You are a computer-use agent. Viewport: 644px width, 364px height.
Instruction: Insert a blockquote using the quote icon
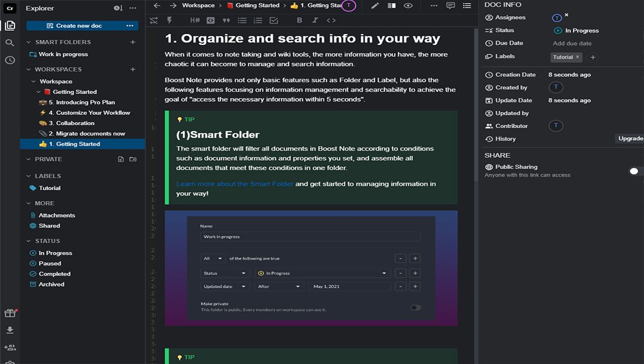click(x=226, y=20)
